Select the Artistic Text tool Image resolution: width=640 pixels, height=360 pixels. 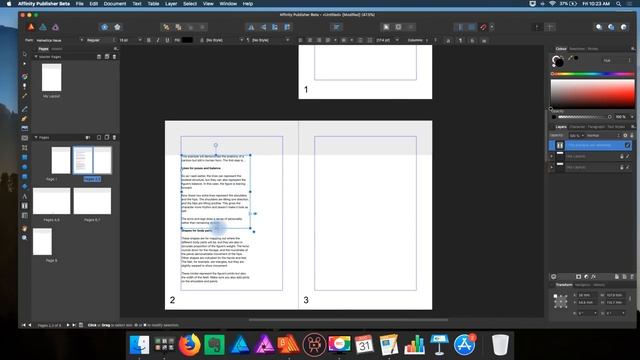click(24, 196)
